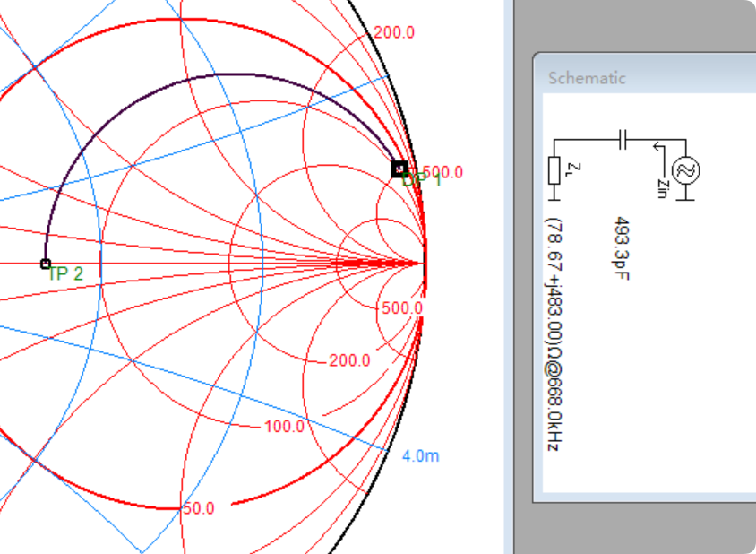
Task: Click the top 200.0 reactance label
Action: click(x=394, y=33)
